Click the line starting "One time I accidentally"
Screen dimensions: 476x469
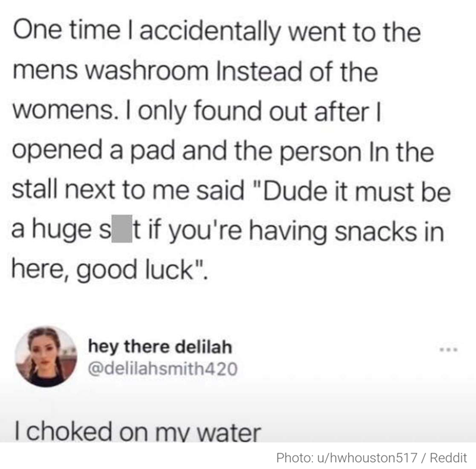coord(218,33)
